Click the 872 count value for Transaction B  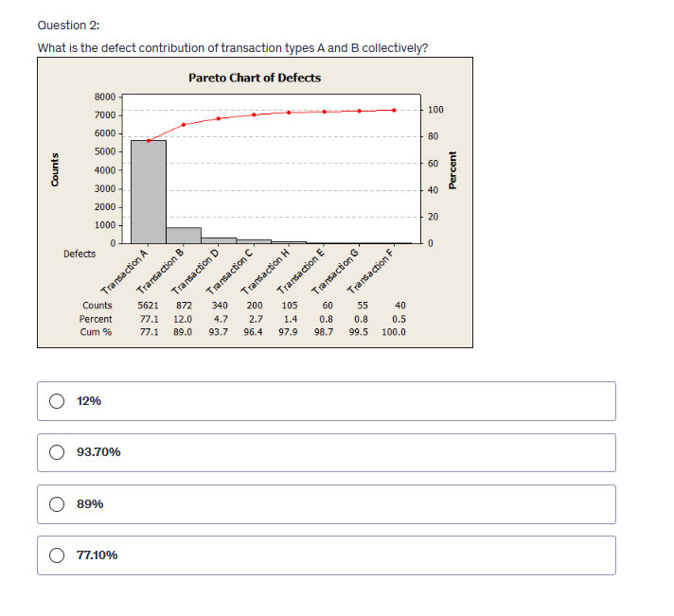tap(184, 306)
